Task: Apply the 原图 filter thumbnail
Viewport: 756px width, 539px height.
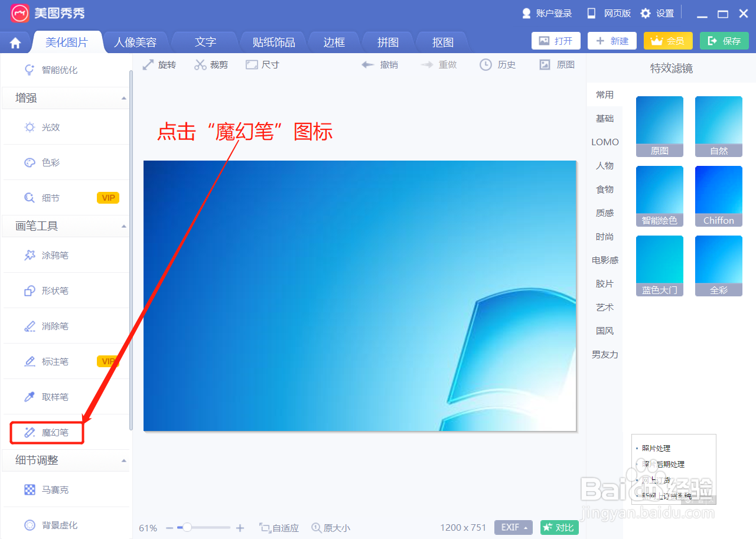Action: pyautogui.click(x=660, y=126)
